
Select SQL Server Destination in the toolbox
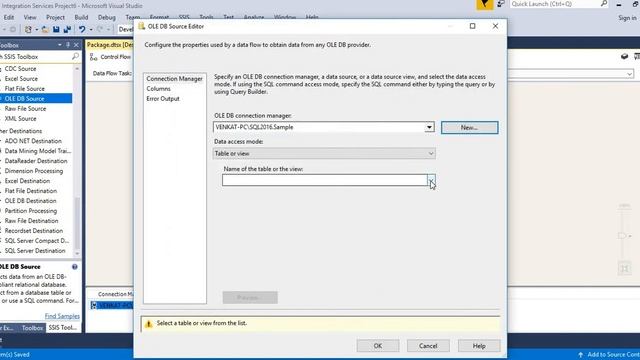(35, 251)
